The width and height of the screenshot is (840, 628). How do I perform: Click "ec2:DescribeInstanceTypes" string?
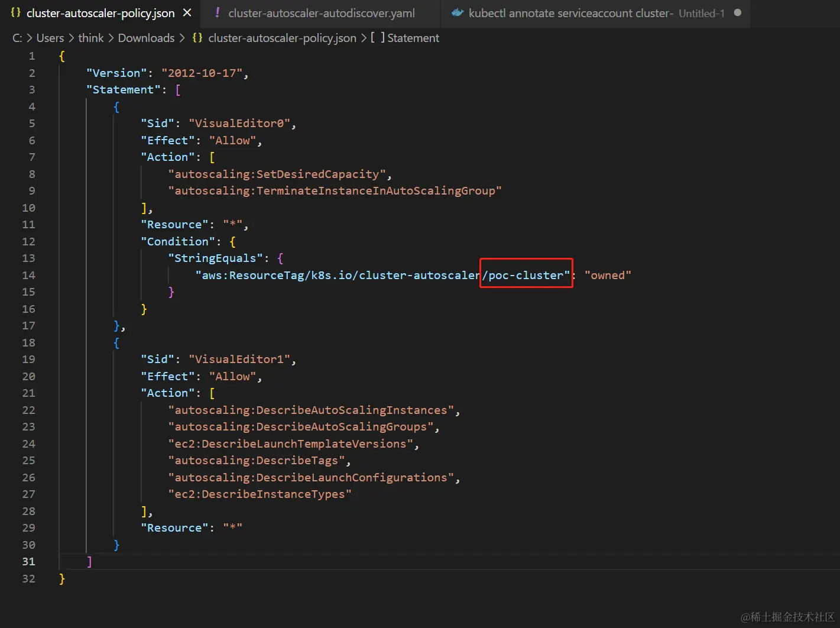click(260, 494)
